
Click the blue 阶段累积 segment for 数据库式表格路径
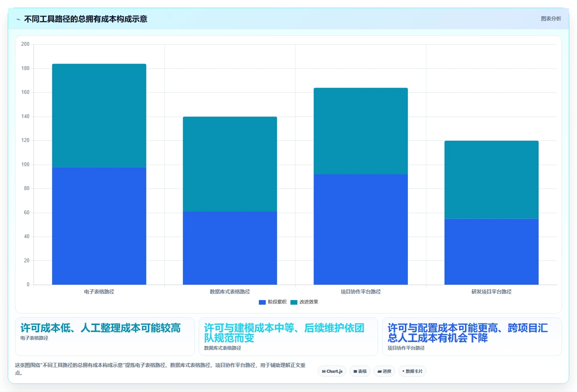click(230, 248)
